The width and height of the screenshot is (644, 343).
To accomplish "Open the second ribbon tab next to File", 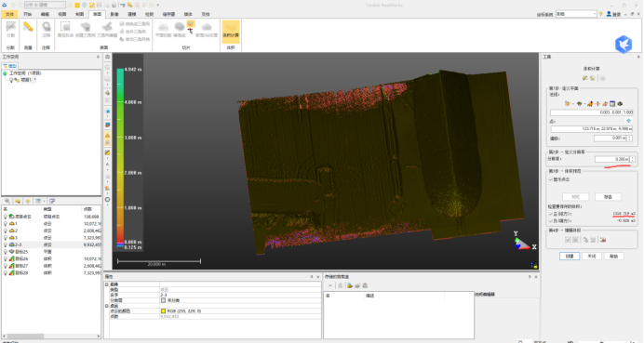I will pos(27,14).
